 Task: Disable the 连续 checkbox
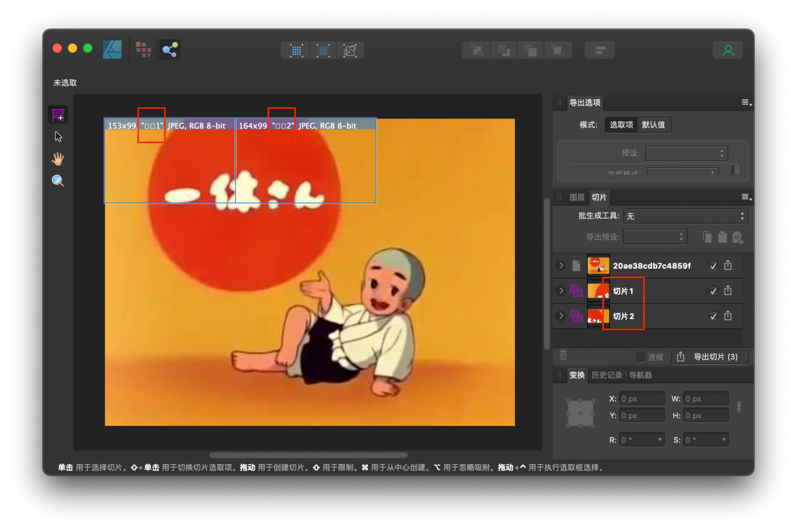(640, 357)
